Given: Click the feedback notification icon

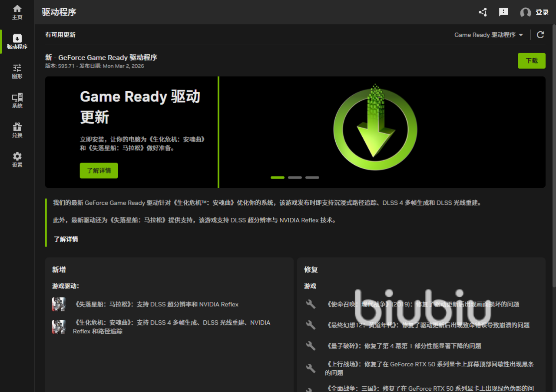Looking at the screenshot, I should [x=503, y=12].
